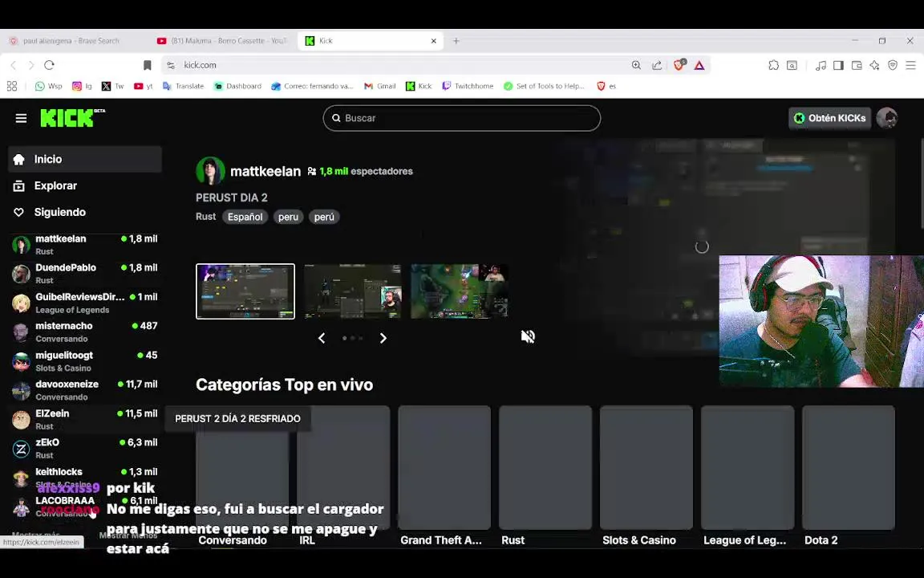Click the Obtén KICKs button
Image resolution: width=924 pixels, height=578 pixels.
point(829,118)
